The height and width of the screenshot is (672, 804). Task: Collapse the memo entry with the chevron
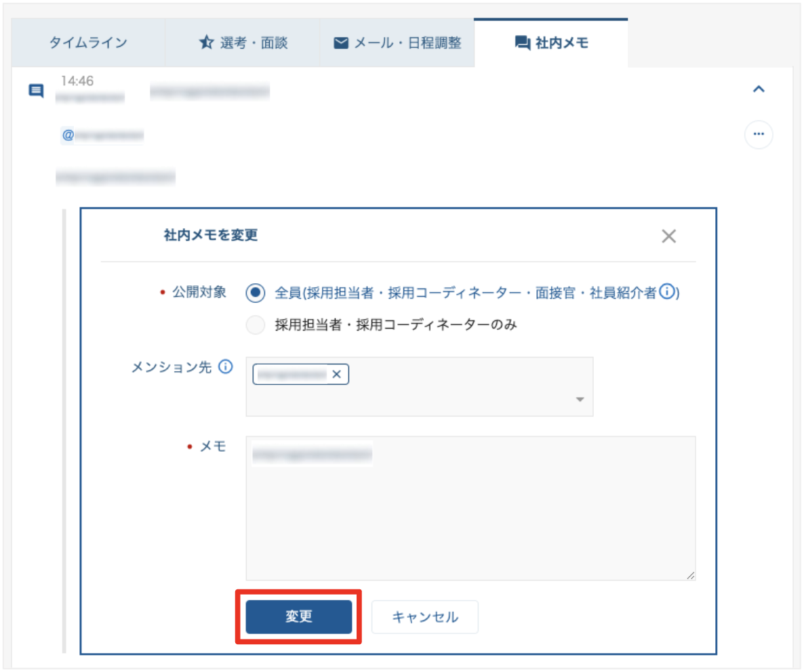click(759, 89)
